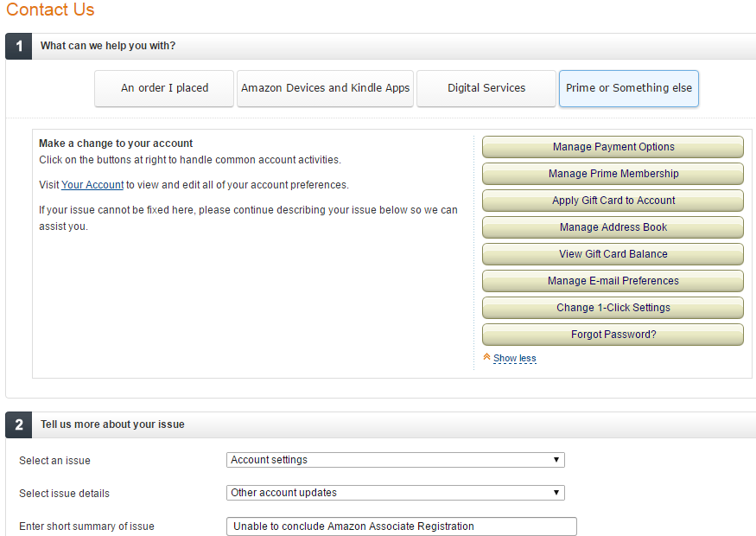Open the Select an issue dropdown

coord(396,460)
